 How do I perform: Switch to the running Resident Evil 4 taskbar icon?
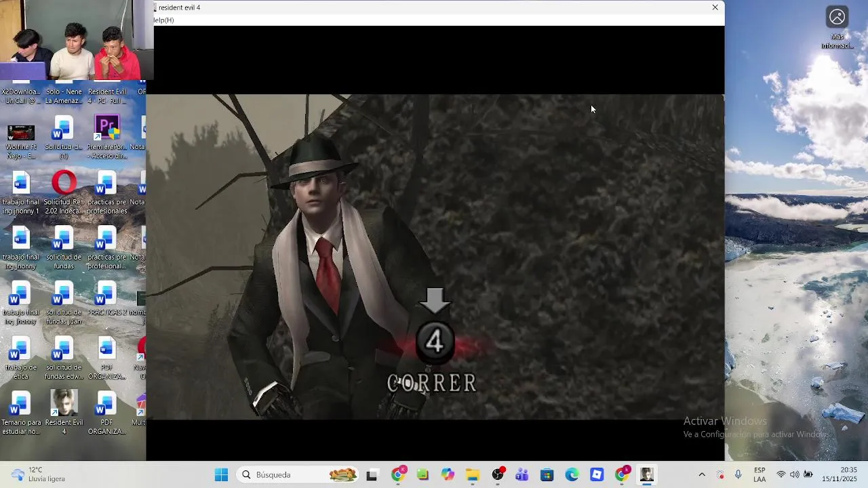point(647,475)
